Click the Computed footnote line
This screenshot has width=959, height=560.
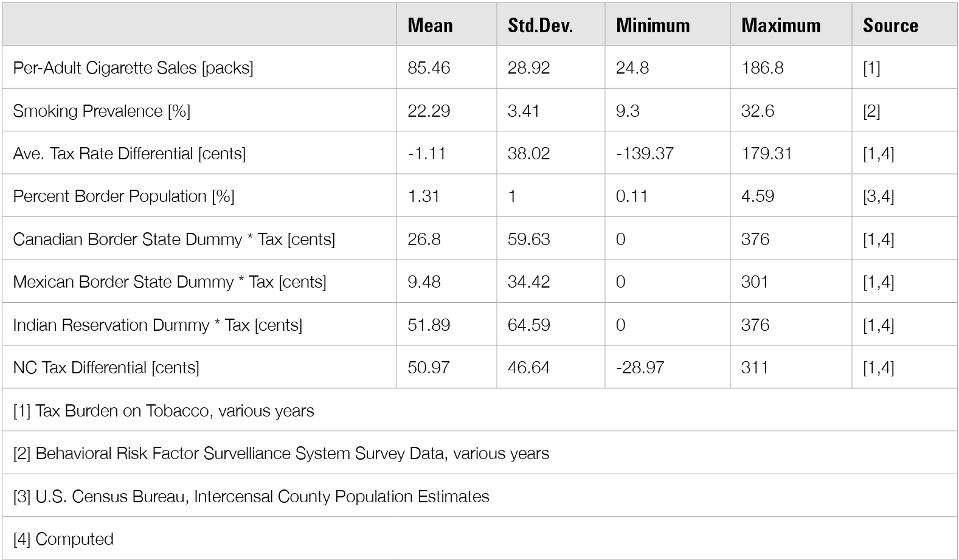pyautogui.click(x=63, y=539)
